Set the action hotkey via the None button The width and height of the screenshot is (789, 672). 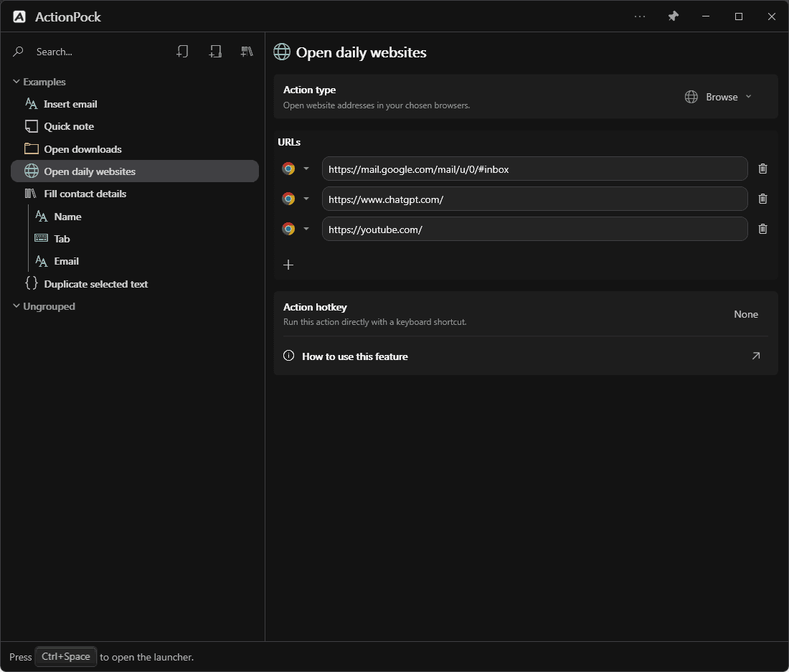(x=746, y=314)
